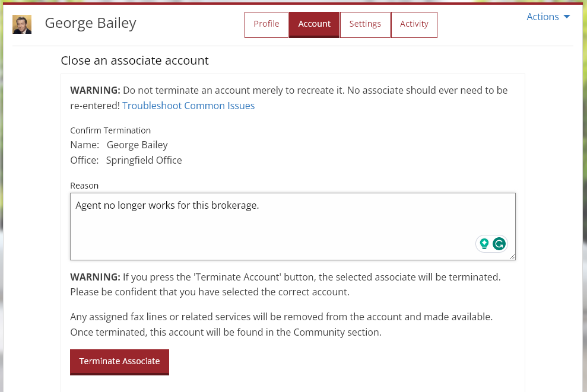Click the Actions text link
This screenshot has height=392, width=587.
click(x=542, y=17)
